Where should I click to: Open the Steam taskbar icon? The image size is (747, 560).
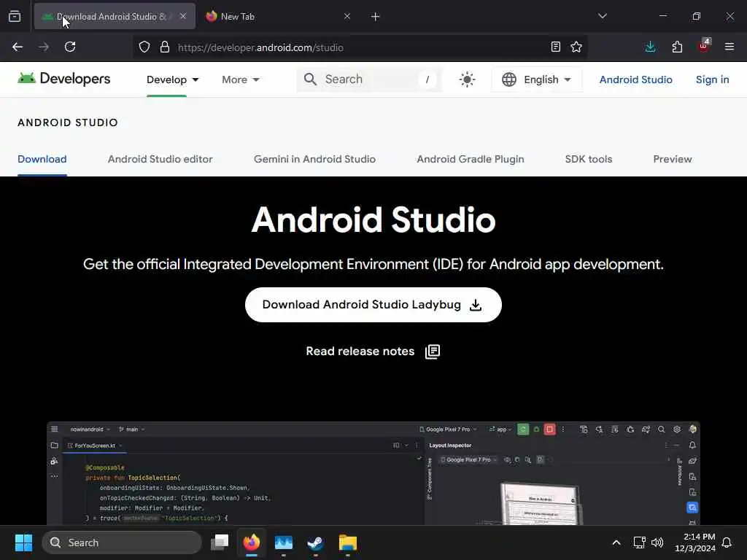pos(315,542)
